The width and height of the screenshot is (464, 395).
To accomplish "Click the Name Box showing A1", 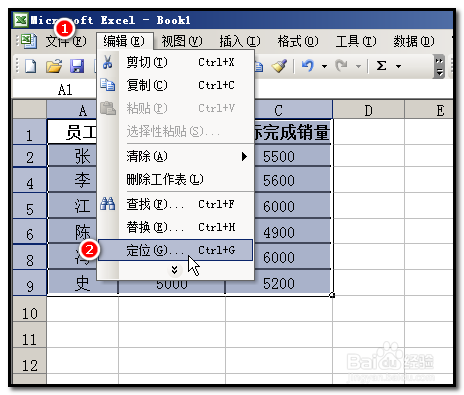I will click(x=55, y=89).
